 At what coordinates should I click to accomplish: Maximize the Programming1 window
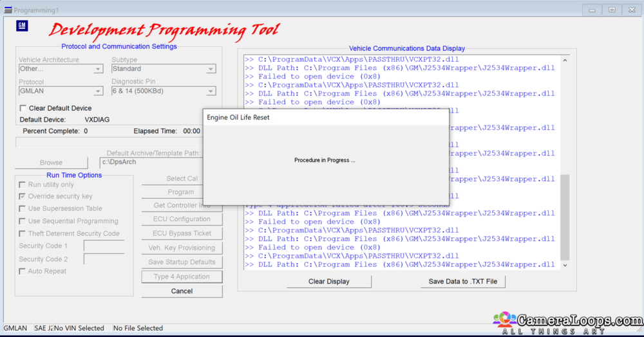pos(612,10)
